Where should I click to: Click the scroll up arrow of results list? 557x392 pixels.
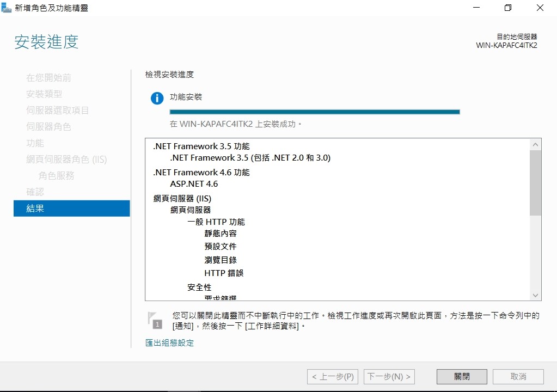535,144
